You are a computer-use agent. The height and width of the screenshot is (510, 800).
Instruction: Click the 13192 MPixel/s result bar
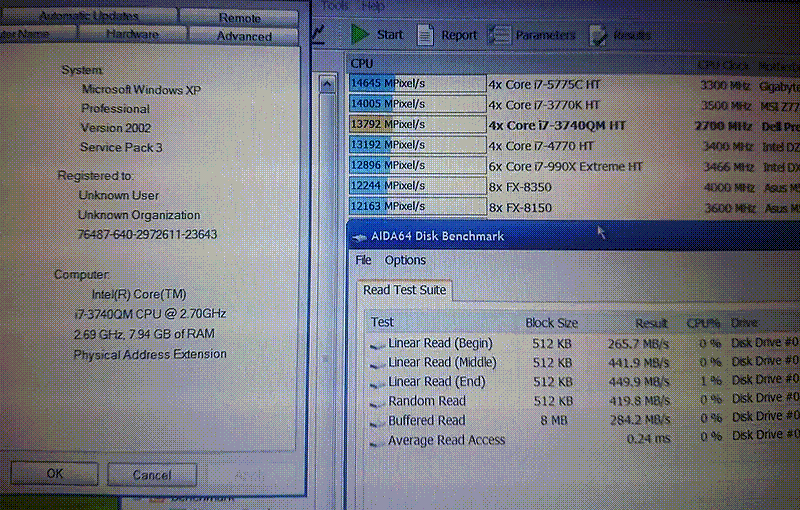tap(417, 144)
